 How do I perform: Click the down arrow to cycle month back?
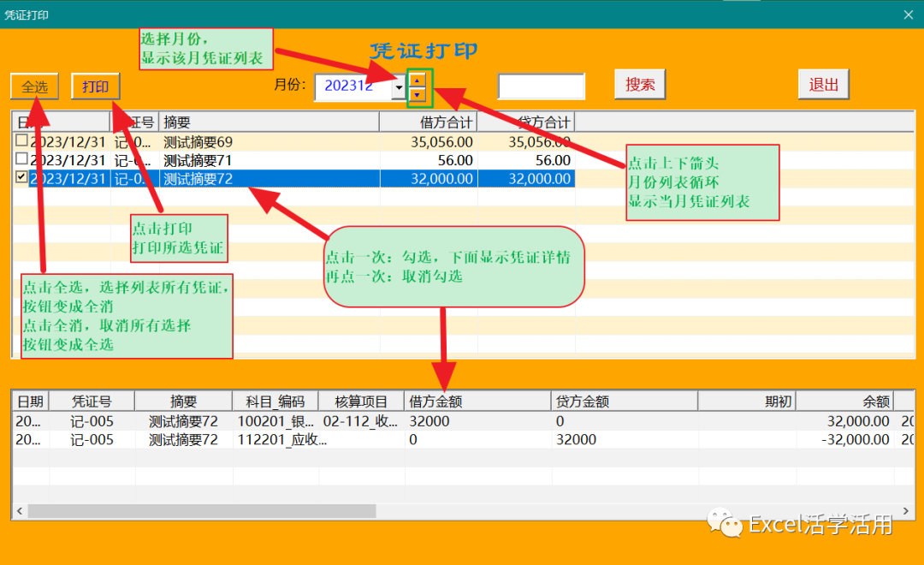(x=417, y=92)
